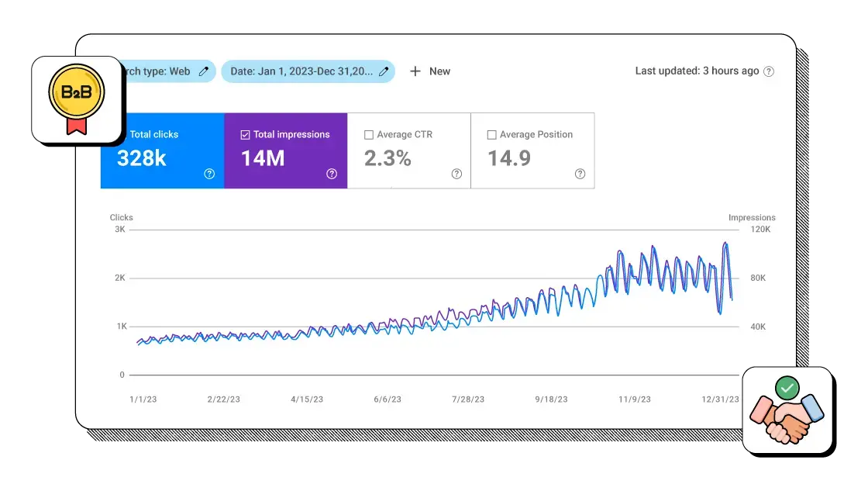Image resolution: width=868 pixels, height=491 pixels.
Task: Open help icon in Total impressions card
Action: (x=332, y=174)
